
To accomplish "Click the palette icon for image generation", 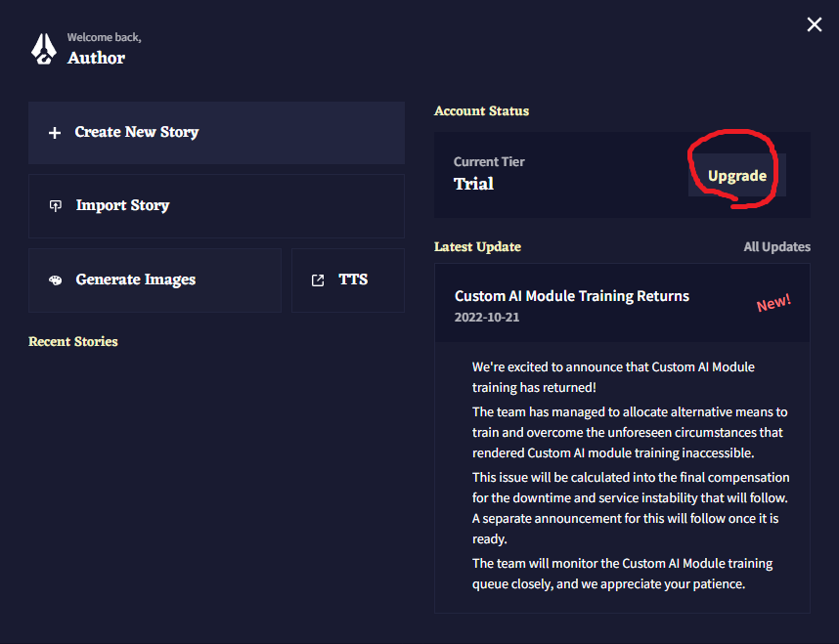I will 55,280.
